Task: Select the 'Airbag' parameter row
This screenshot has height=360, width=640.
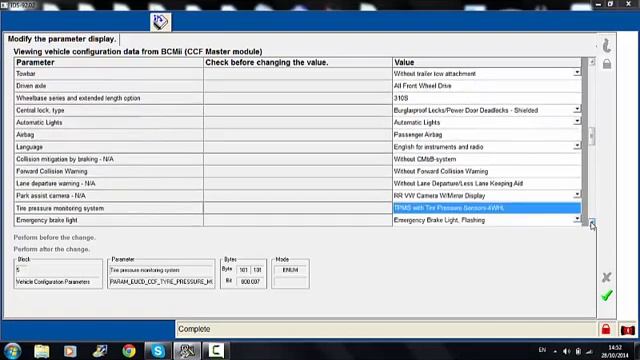Action: [x=109, y=135]
